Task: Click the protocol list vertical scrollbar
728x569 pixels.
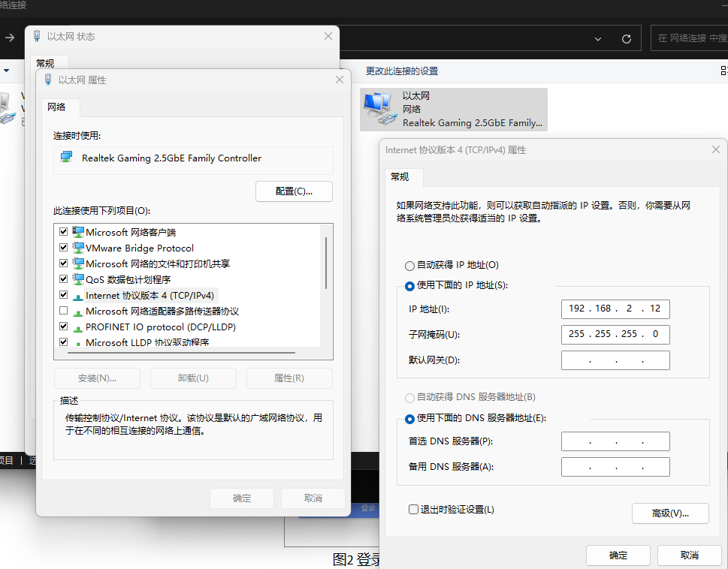Action: click(x=325, y=263)
